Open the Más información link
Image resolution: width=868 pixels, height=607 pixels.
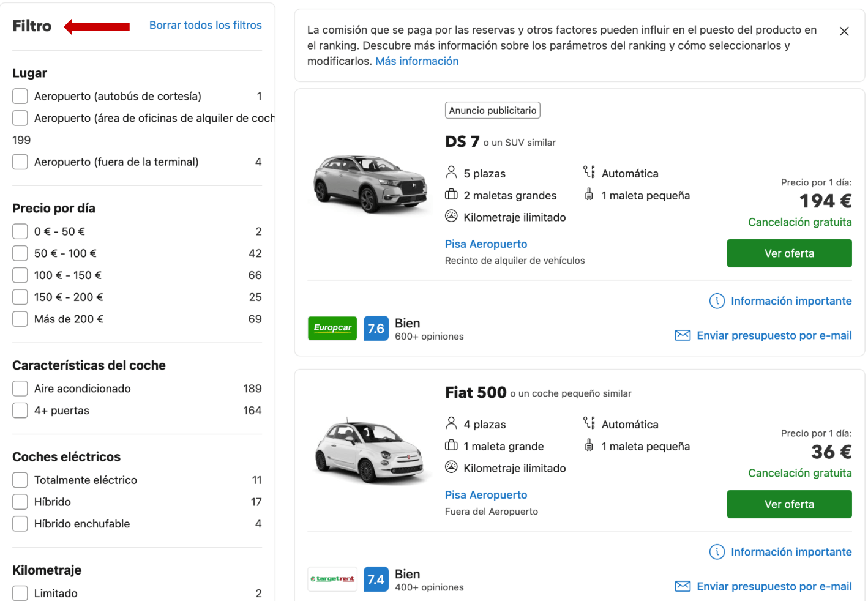(416, 61)
